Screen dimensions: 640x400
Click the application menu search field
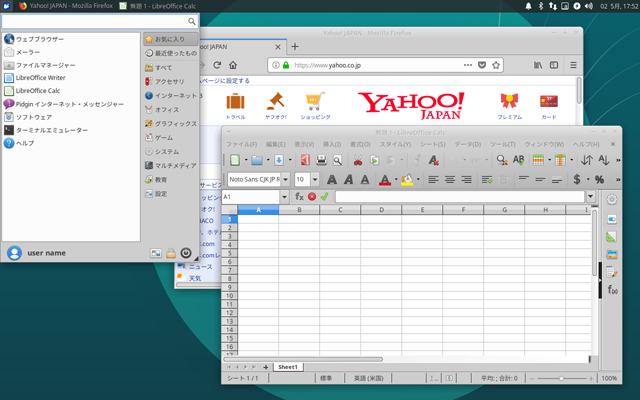point(100,21)
